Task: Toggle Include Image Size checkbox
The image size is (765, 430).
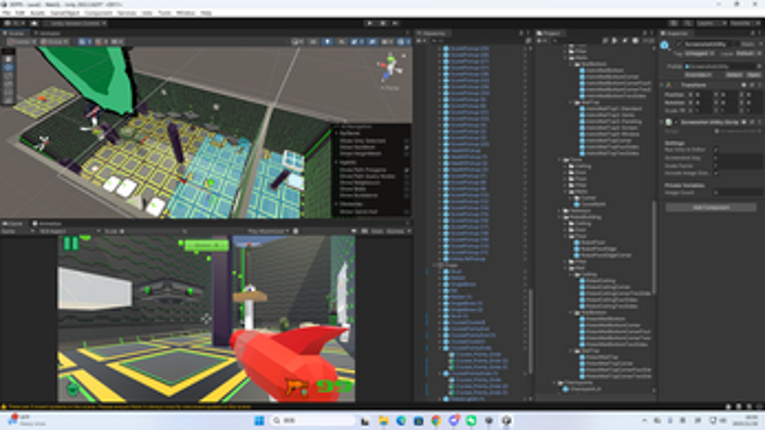Action: tap(716, 173)
